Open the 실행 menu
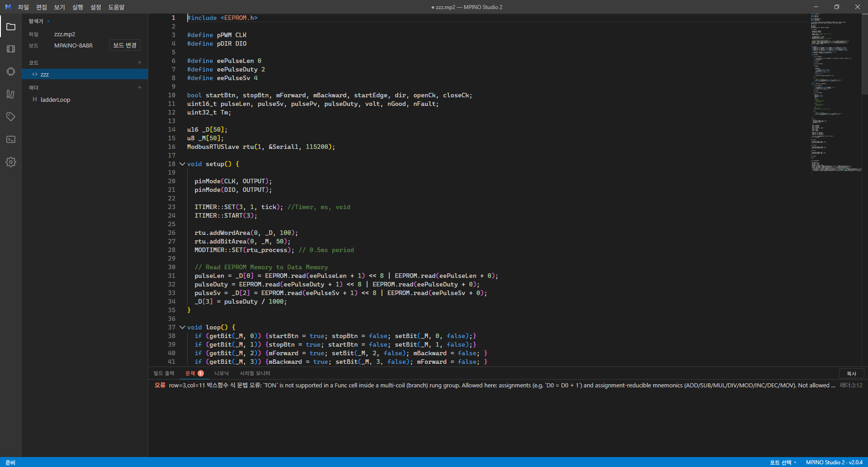The image size is (868, 467). tap(78, 7)
